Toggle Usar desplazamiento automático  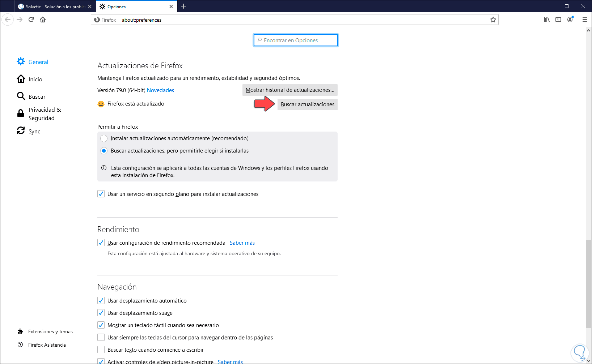tap(101, 301)
